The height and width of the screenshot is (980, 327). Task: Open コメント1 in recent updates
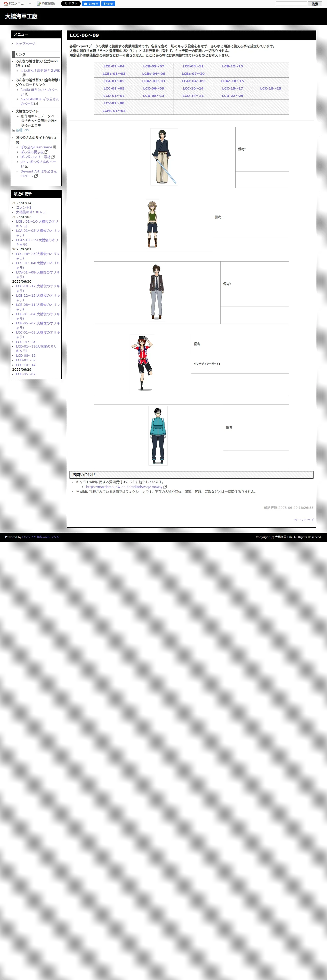point(24,208)
